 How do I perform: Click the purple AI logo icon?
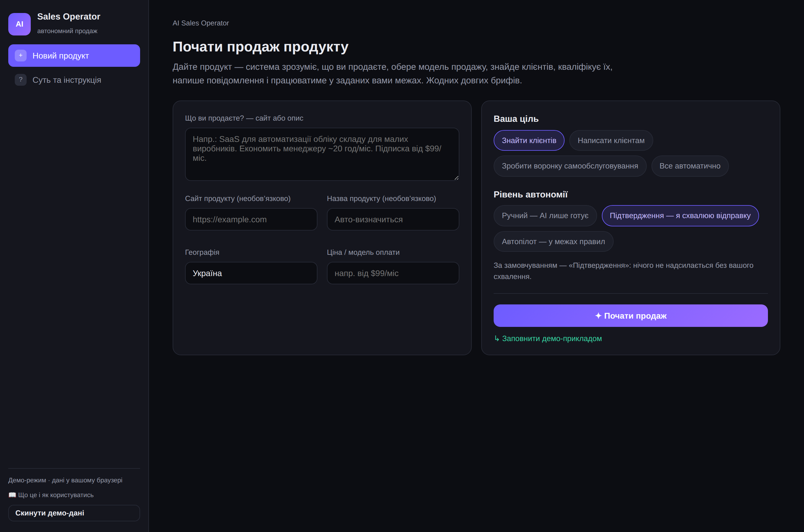(x=19, y=24)
